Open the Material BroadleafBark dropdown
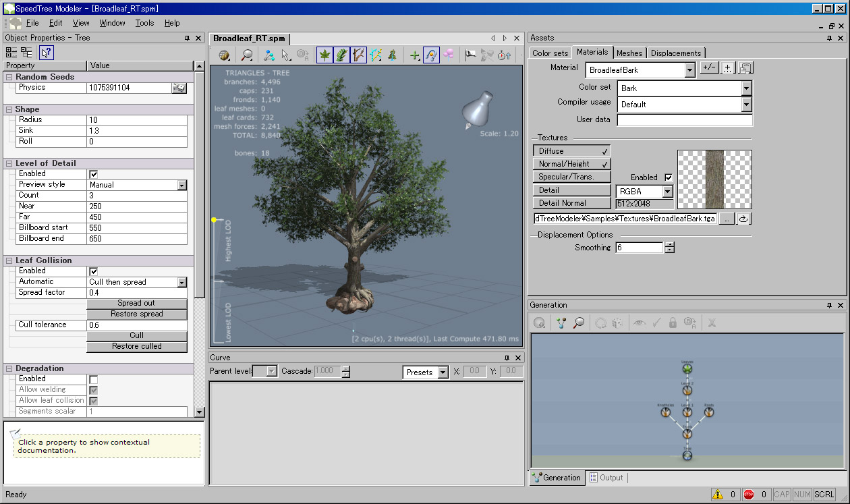Screen dimensions: 850x504 (x=689, y=69)
